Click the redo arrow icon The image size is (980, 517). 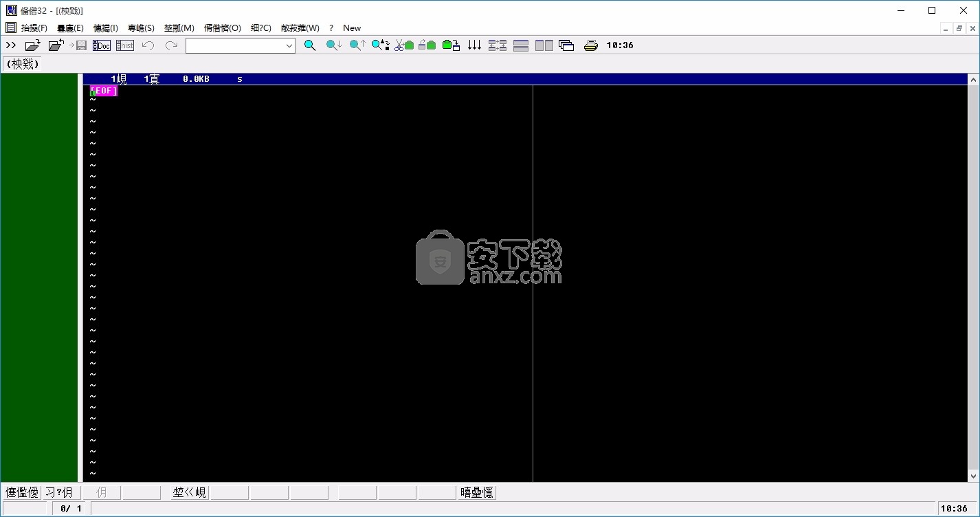(171, 45)
